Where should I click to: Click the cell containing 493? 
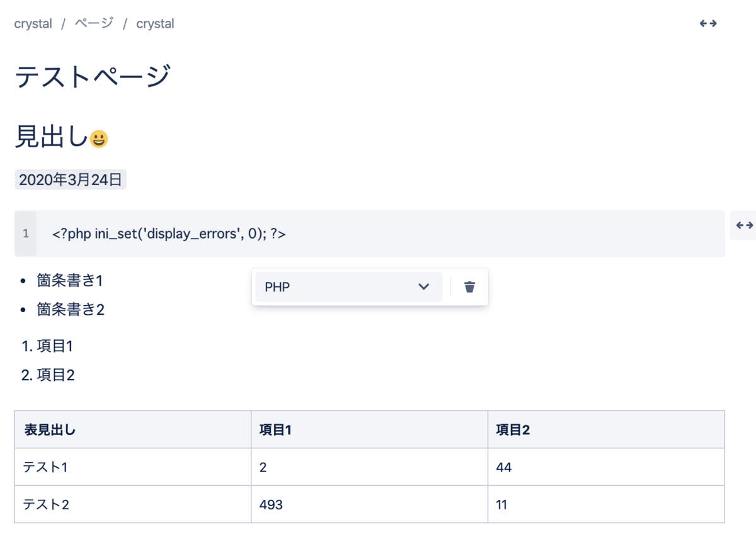270,504
